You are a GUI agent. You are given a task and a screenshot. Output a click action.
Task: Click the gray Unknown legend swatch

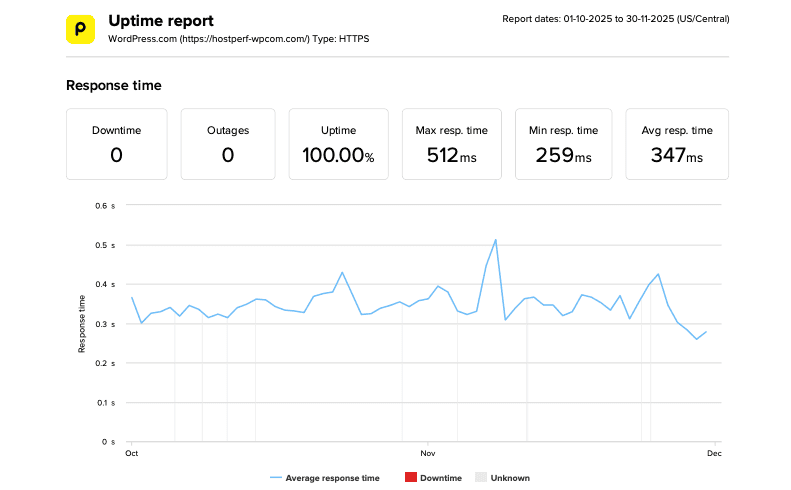pos(480,478)
